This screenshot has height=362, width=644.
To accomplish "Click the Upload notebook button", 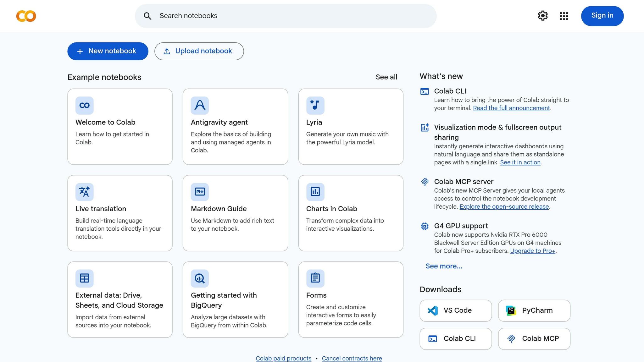I will tap(199, 51).
